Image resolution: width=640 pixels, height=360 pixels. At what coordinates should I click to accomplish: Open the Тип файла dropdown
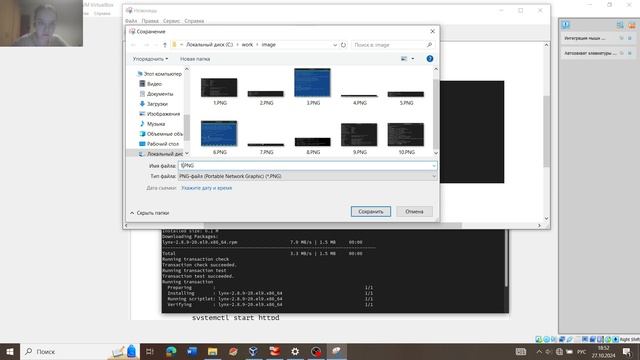point(307,176)
